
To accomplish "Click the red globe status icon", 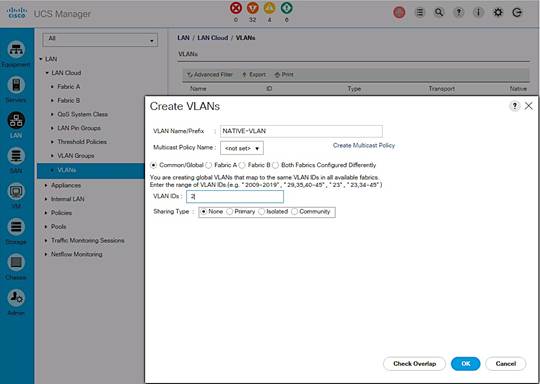I will click(399, 13).
